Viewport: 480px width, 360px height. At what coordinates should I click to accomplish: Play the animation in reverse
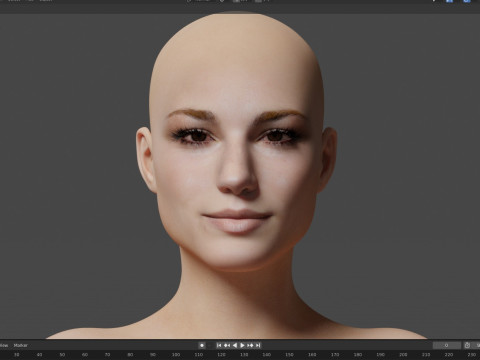(x=235, y=345)
